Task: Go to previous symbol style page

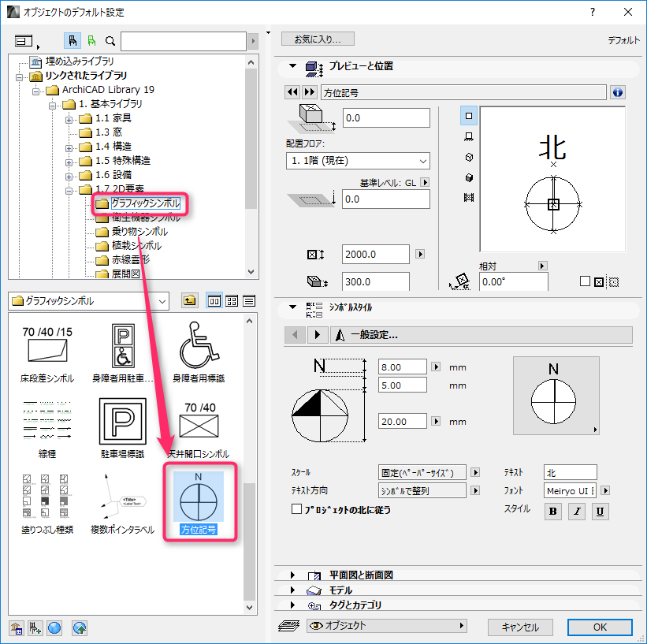Action: pos(295,335)
